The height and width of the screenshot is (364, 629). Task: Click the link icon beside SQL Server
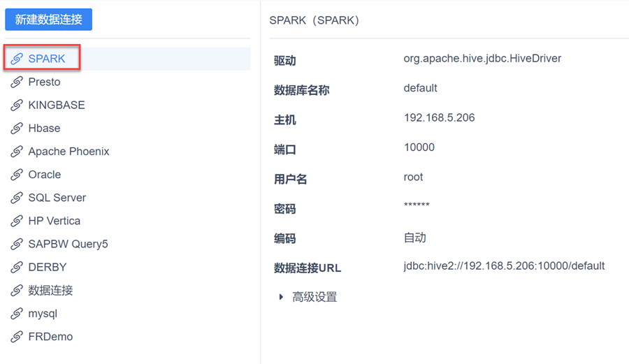click(x=17, y=197)
